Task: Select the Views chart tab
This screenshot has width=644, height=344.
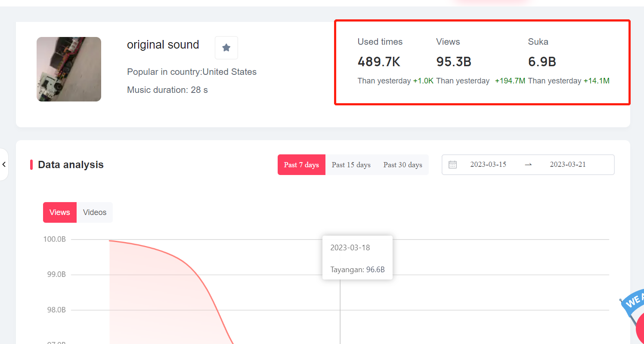Action: [x=60, y=212]
